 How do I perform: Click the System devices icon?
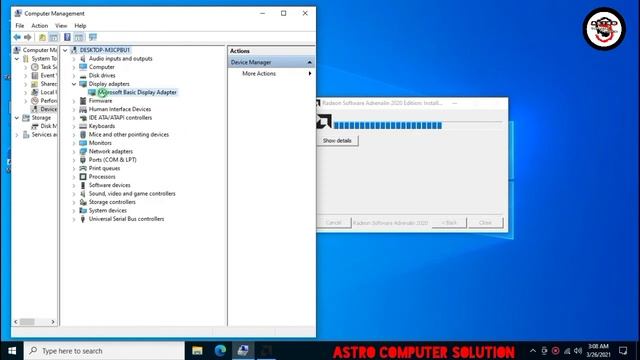point(83,211)
